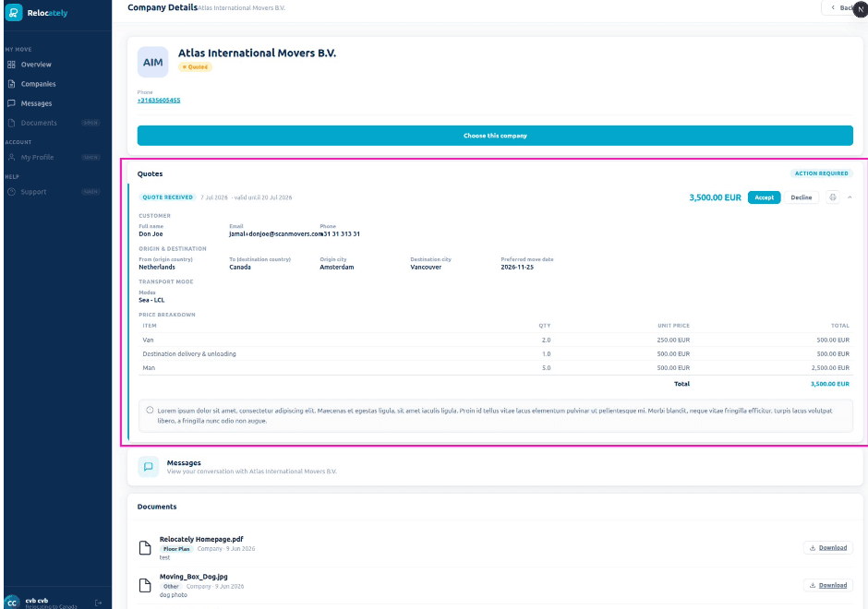Click the Relocately logo icon
The width and height of the screenshot is (868, 609).
pos(14,12)
